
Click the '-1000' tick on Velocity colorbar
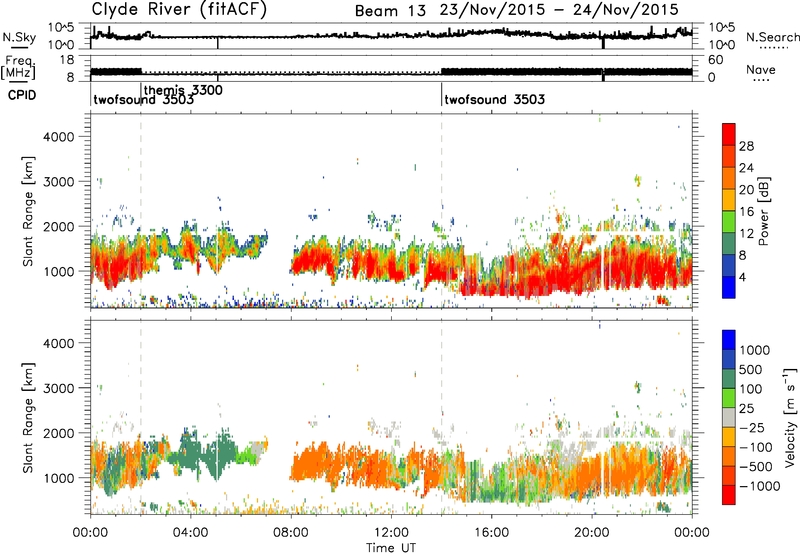pyautogui.click(x=760, y=486)
